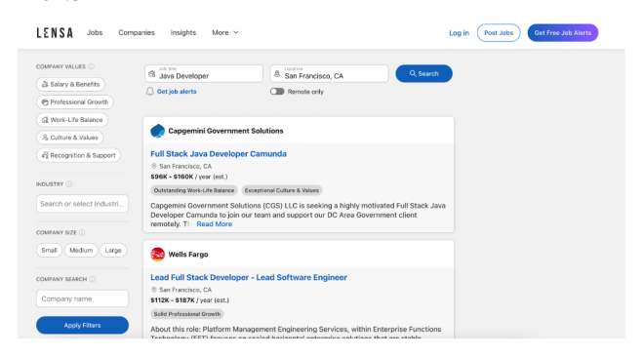Expand the More dropdown menu
Image resolution: width=644 pixels, height=358 pixels.
225,32
